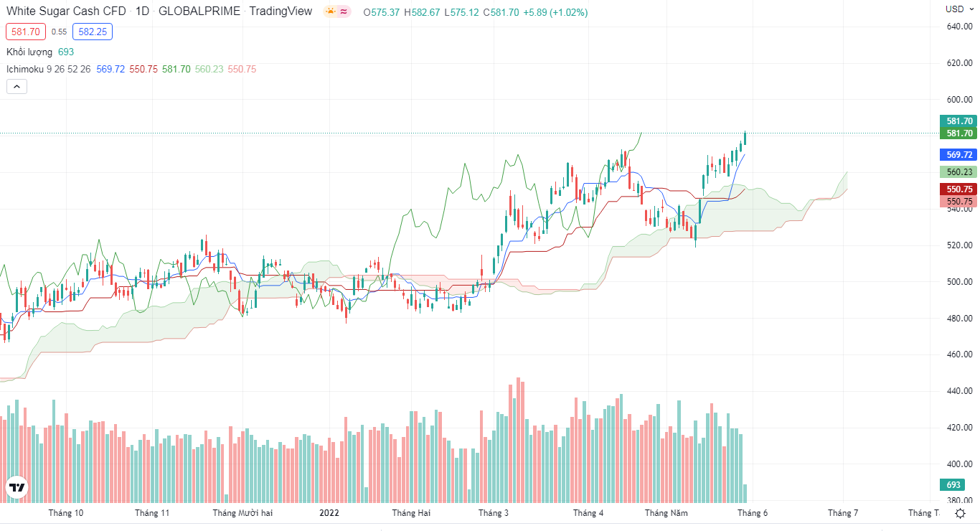Click the TradingView logo icon
Image resolution: width=980 pixels, height=531 pixels.
[x=17, y=488]
